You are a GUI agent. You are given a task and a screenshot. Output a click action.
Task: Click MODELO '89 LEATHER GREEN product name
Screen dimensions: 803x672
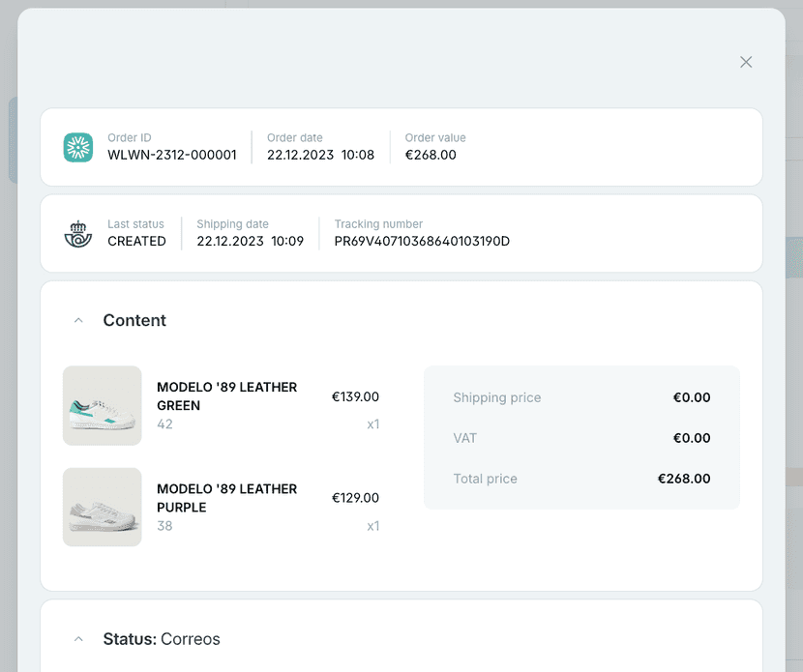[x=226, y=396]
